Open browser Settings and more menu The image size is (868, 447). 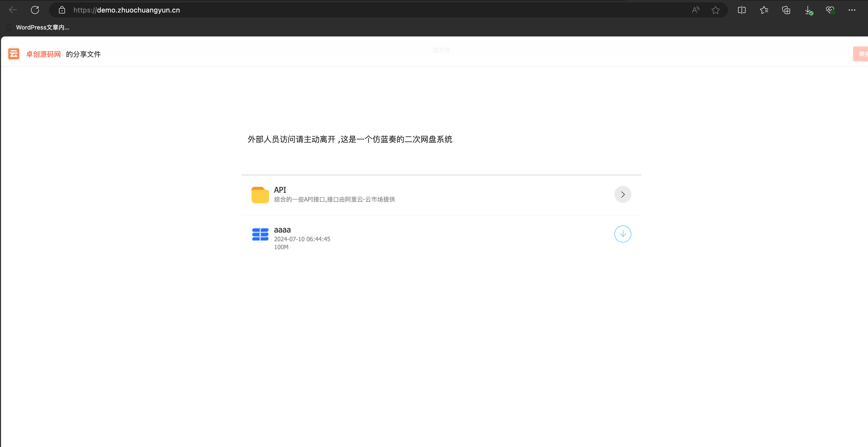coord(852,10)
